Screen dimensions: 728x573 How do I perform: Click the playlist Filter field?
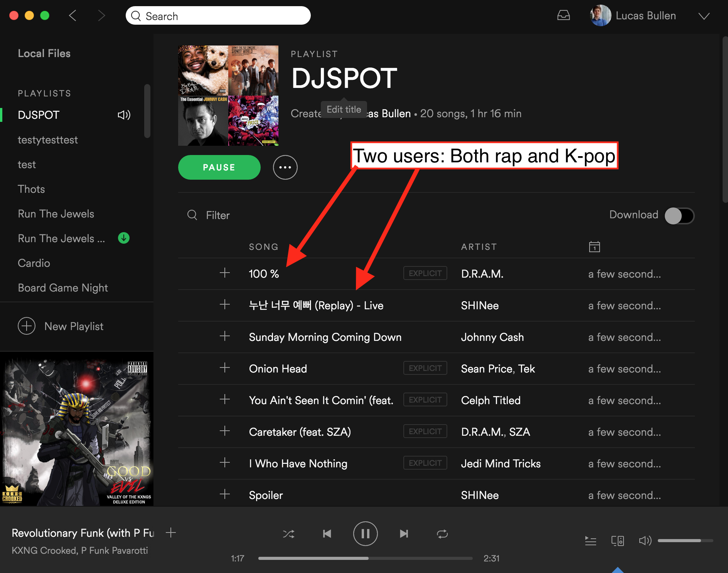[x=209, y=215]
